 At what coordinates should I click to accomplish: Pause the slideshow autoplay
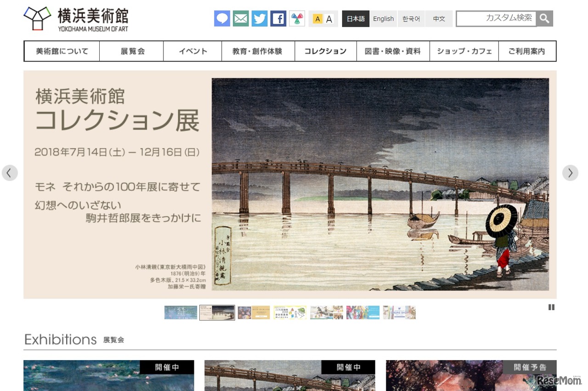(x=551, y=307)
